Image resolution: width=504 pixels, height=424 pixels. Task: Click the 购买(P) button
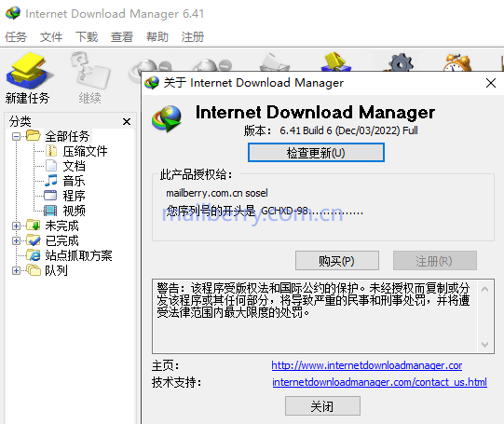point(337,261)
